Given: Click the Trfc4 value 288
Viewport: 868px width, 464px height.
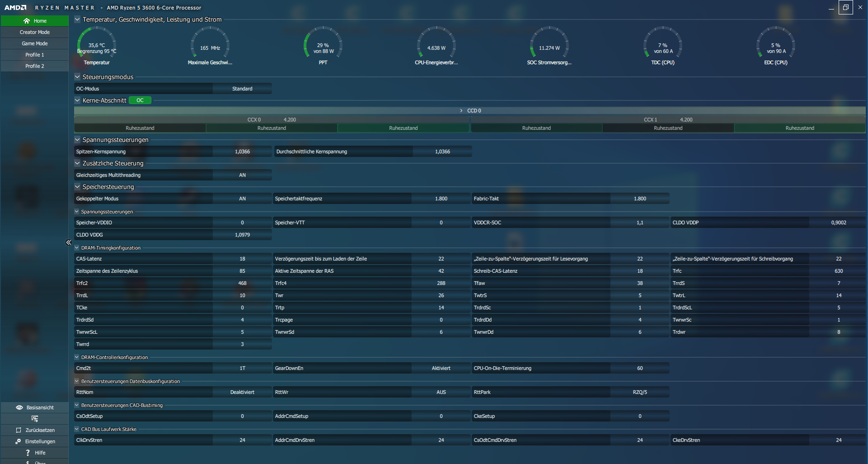Looking at the screenshot, I should pos(441,283).
